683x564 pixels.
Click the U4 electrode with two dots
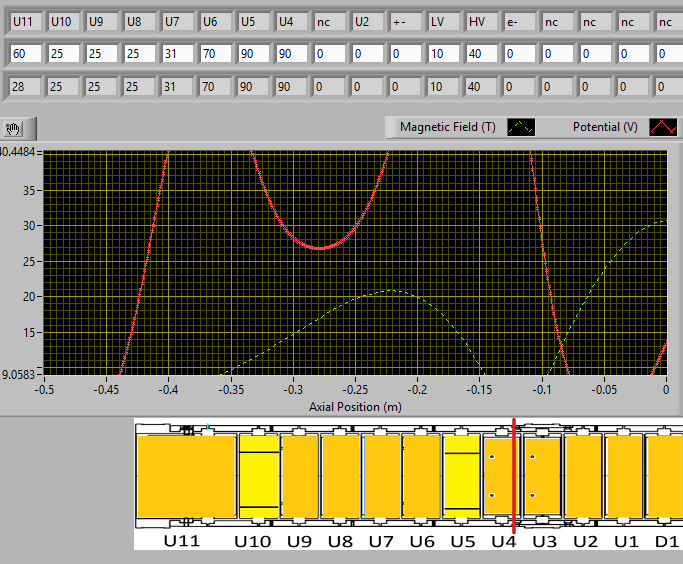(497, 476)
